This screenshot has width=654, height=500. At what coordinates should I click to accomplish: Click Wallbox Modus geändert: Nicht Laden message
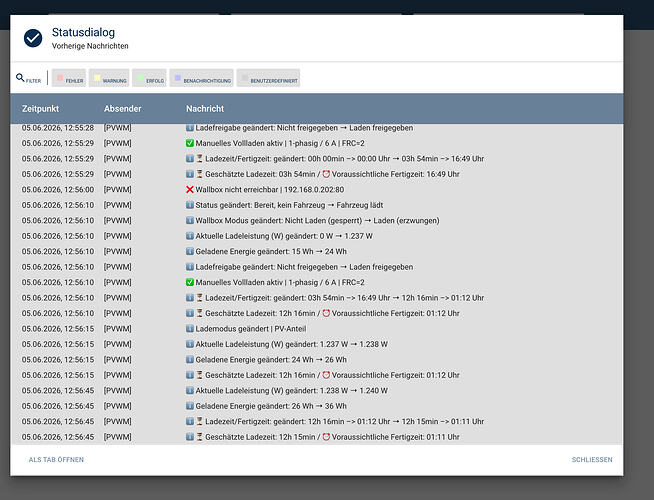pyautogui.click(x=317, y=221)
